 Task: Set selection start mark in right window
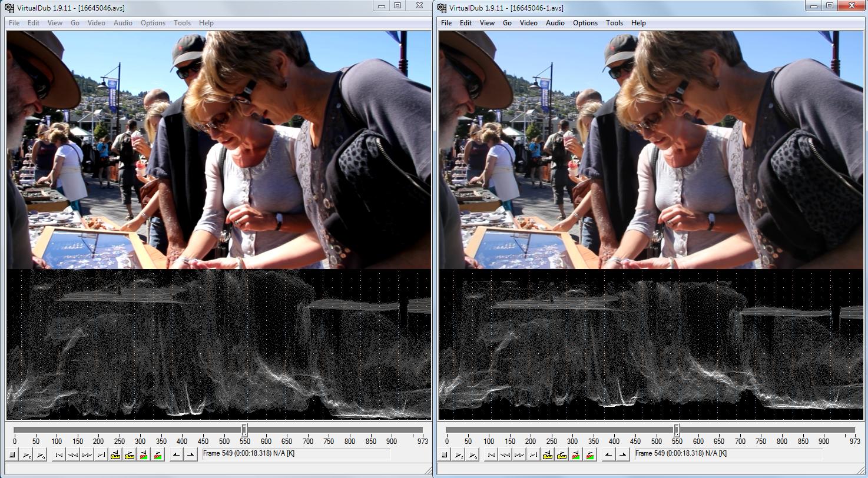[608, 454]
